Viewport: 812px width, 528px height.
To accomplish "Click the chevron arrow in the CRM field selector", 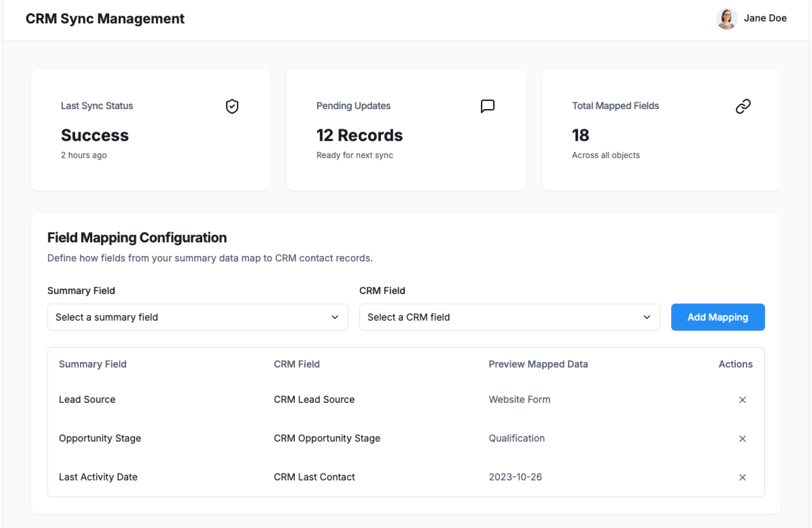I will pos(646,317).
